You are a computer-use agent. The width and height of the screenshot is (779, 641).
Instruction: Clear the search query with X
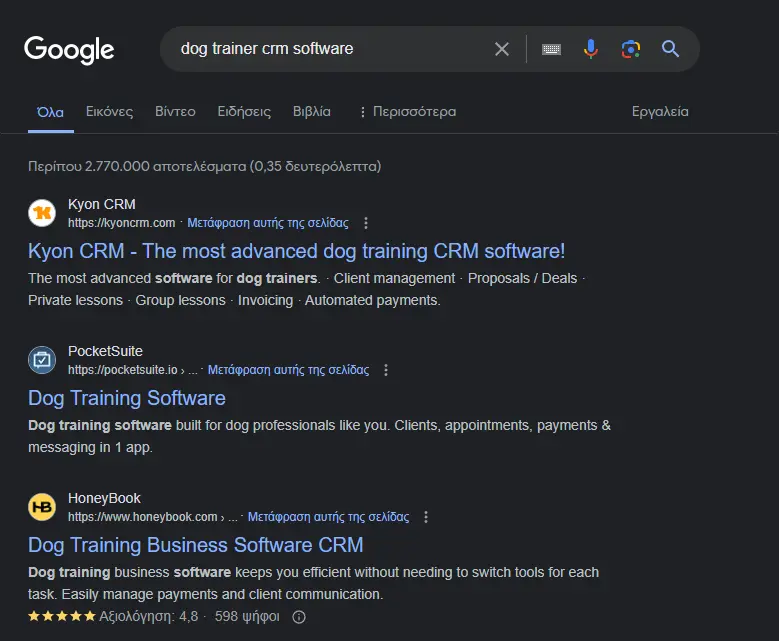(502, 49)
